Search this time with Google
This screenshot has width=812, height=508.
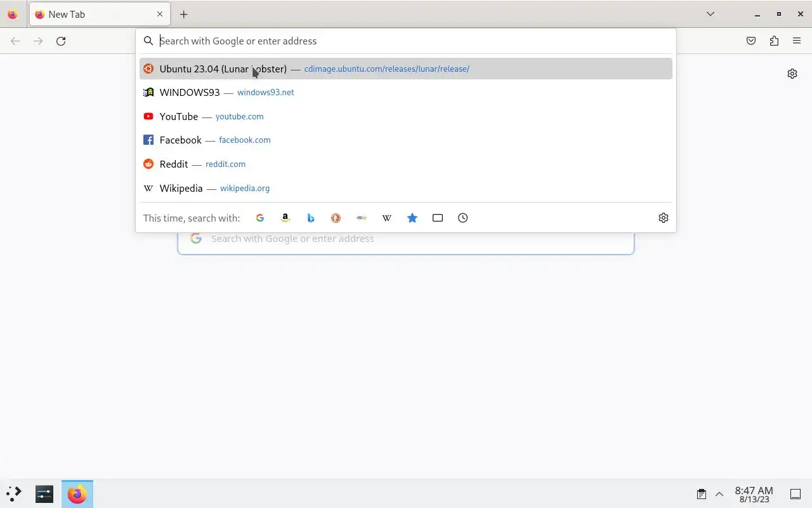coord(260,218)
